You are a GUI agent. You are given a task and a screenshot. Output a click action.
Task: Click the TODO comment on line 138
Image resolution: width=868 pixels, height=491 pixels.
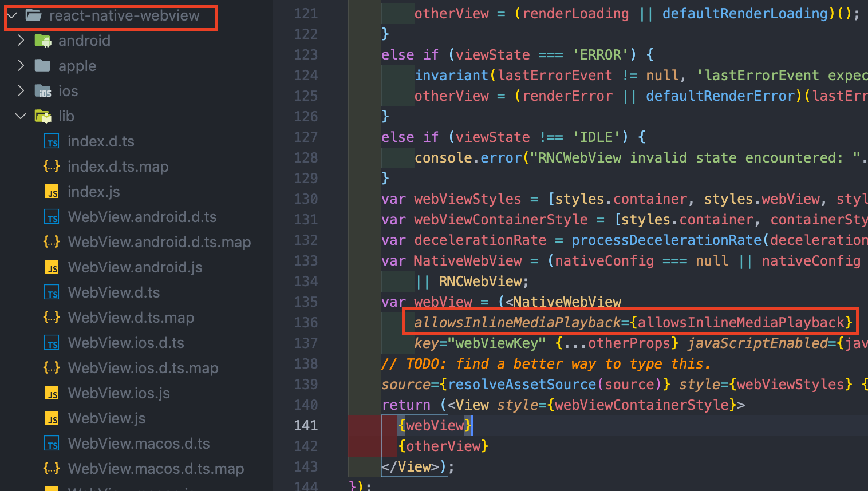[546, 363]
